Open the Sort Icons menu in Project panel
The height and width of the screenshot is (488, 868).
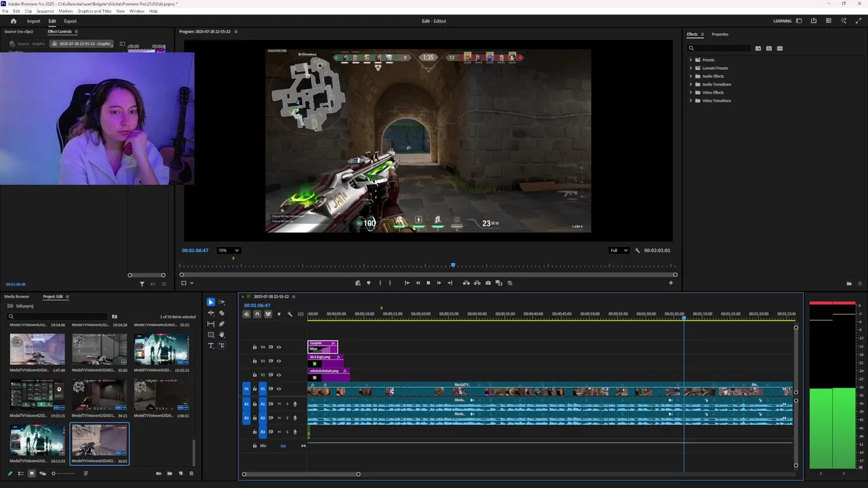(85, 473)
